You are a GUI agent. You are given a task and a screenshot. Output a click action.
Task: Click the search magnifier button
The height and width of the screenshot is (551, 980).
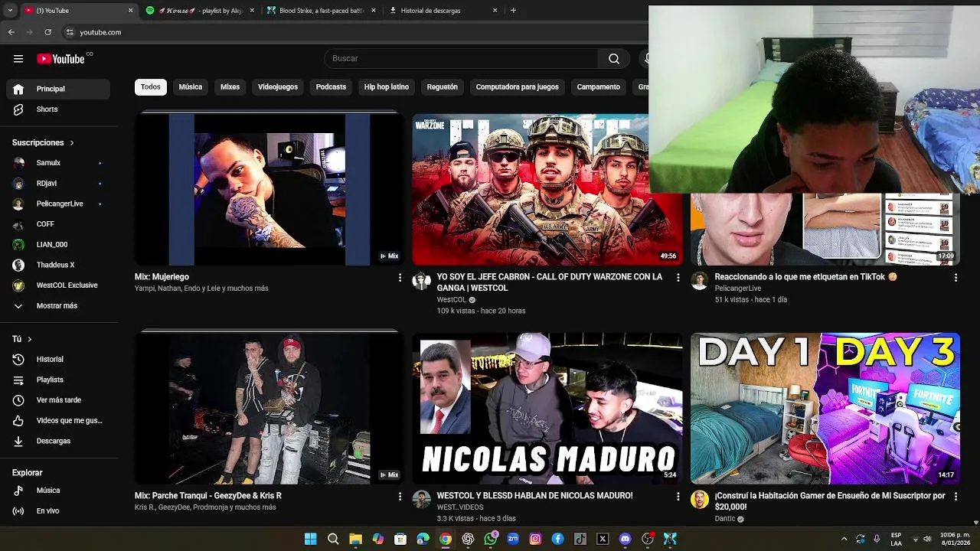point(614,59)
